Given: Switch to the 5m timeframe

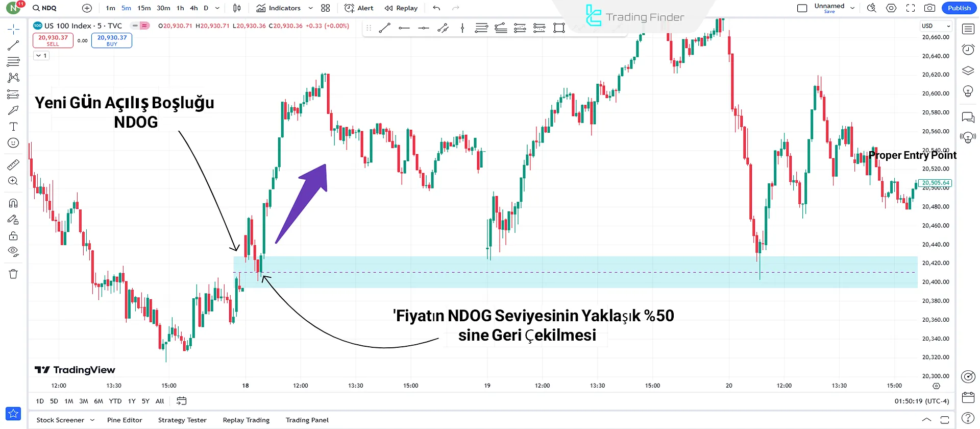Looking at the screenshot, I should click(x=126, y=8).
